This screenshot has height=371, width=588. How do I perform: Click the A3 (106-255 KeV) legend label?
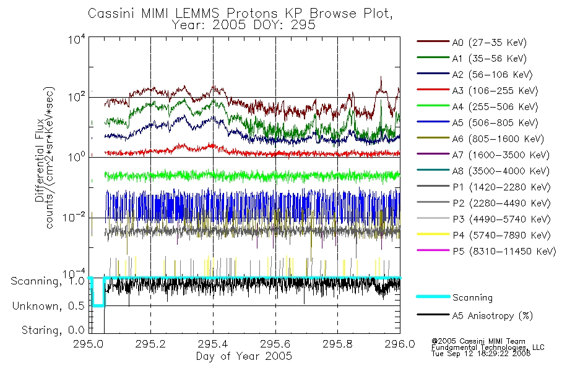click(x=495, y=91)
